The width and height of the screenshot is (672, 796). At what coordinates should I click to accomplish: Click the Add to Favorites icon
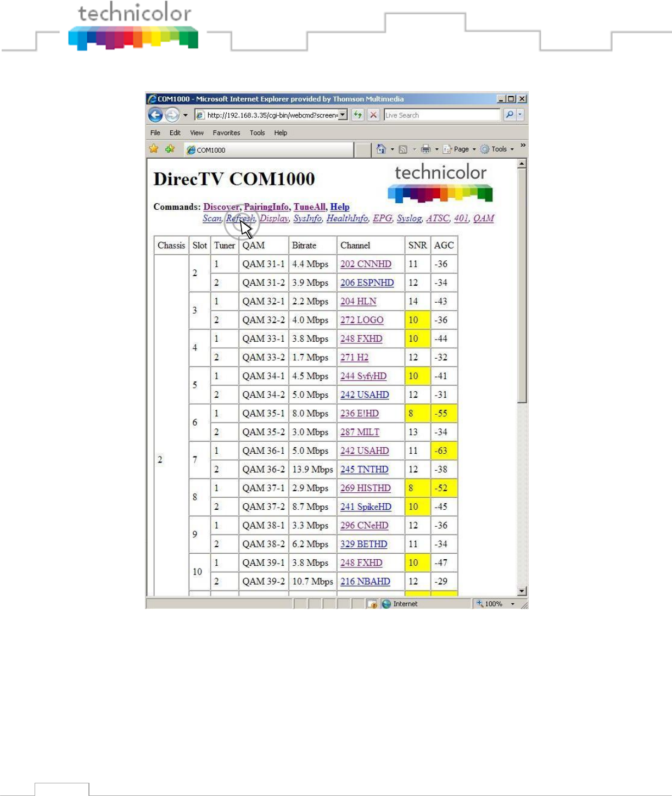[170, 149]
